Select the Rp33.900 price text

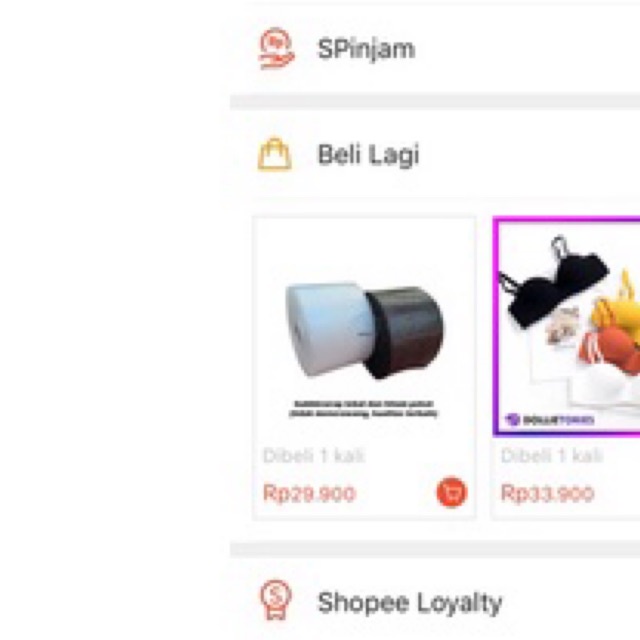(547, 493)
